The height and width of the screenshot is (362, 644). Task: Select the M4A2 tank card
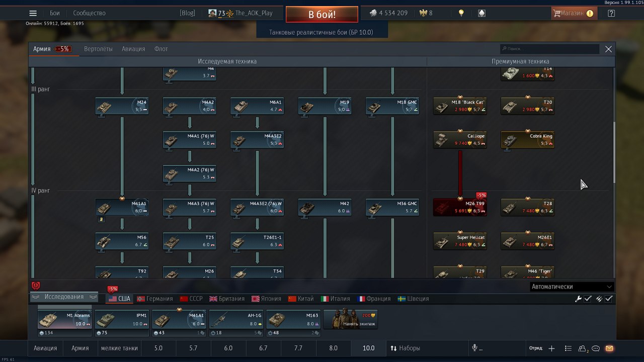[x=190, y=107]
